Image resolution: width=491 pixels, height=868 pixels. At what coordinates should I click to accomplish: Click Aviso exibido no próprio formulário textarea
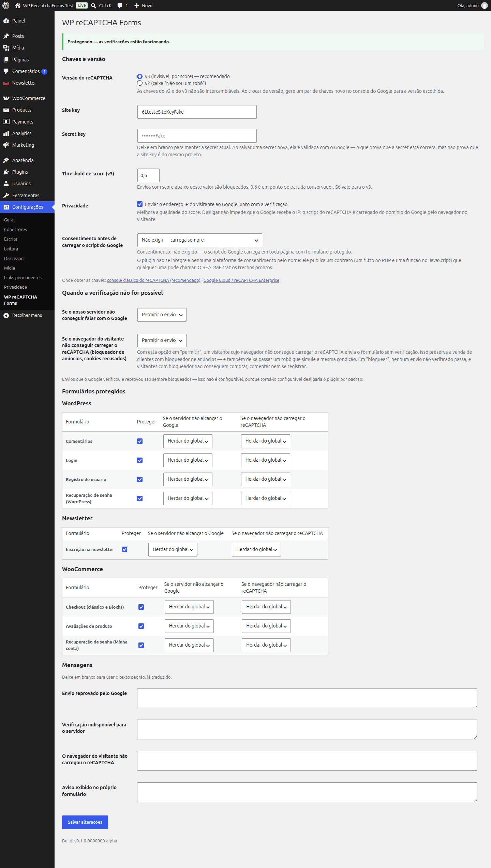(x=307, y=792)
